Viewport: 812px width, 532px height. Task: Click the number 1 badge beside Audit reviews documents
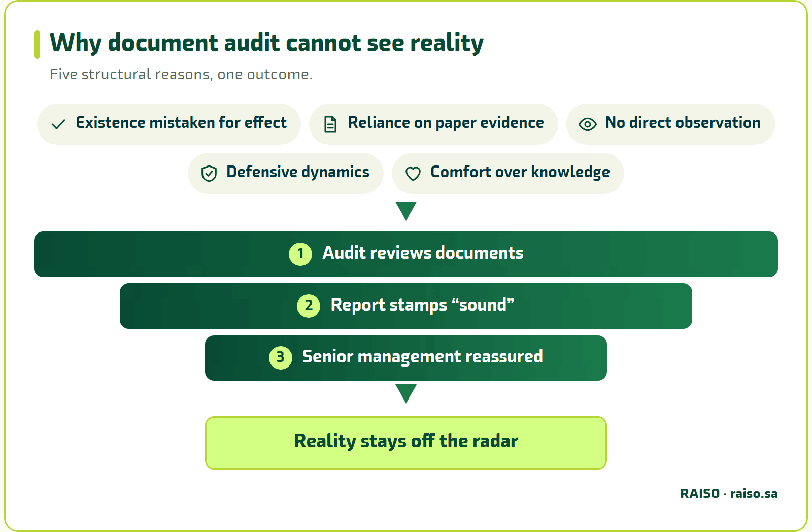(300, 253)
